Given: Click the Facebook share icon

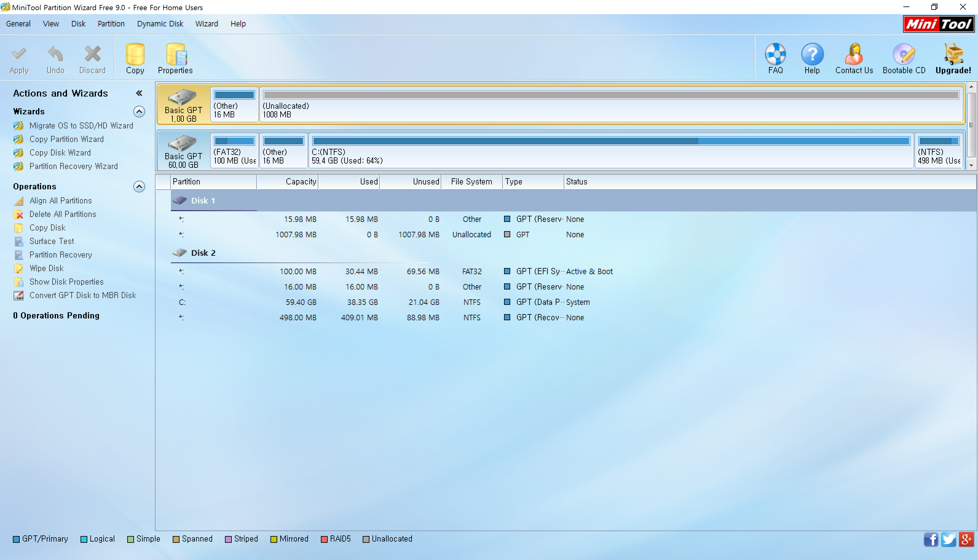Looking at the screenshot, I should click(x=931, y=539).
